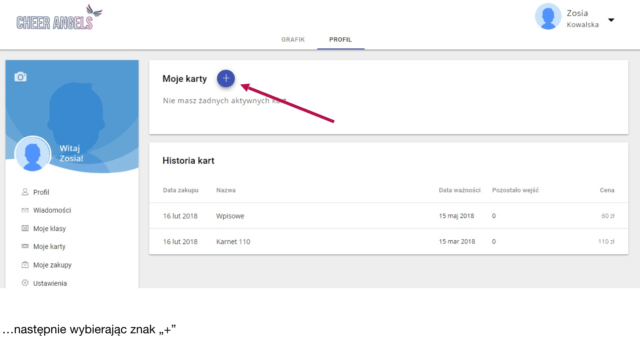Click the Cena column header
The height and width of the screenshot is (360, 640).
pyautogui.click(x=607, y=190)
